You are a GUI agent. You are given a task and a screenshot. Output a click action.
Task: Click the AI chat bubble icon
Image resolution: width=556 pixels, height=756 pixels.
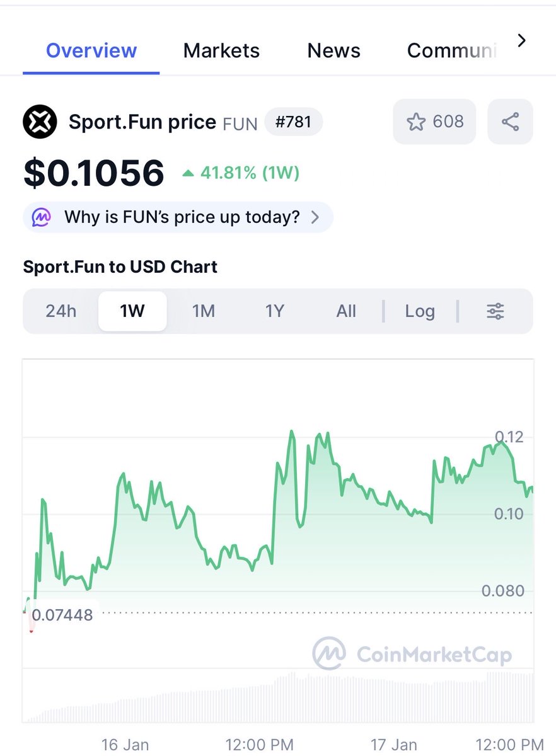tap(42, 218)
